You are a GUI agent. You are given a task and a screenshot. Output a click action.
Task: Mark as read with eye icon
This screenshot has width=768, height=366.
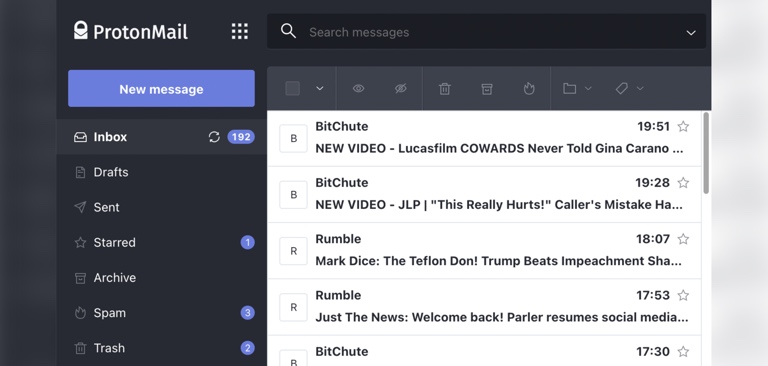tap(359, 88)
